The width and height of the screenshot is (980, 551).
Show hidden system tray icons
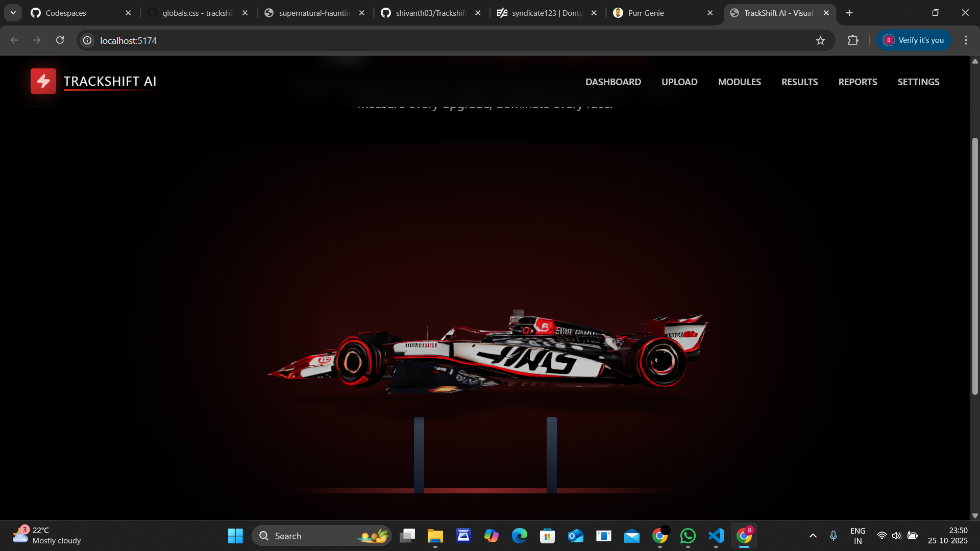[813, 536]
